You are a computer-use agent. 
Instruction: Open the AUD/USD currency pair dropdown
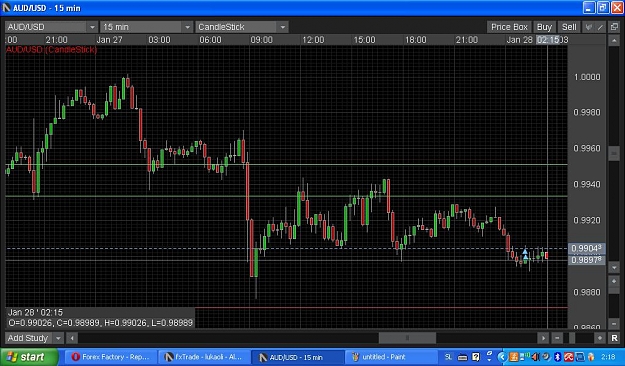[51, 27]
